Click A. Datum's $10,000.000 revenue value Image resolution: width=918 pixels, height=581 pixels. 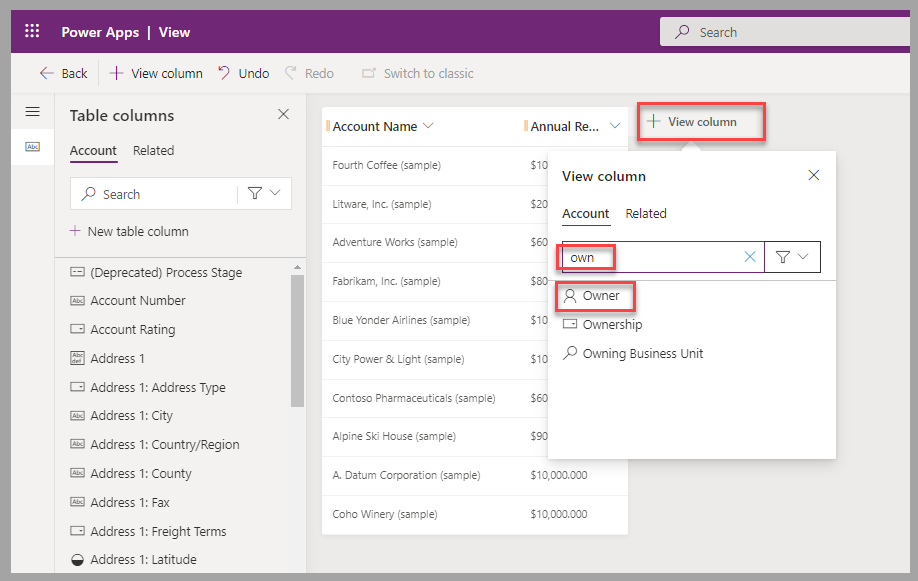pos(559,475)
